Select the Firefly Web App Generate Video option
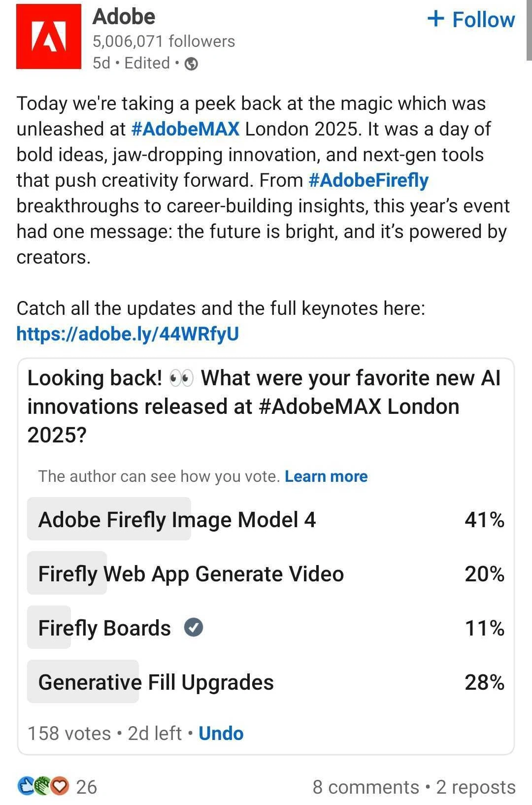Viewport: 532px width, 805px height. pyautogui.click(x=192, y=573)
